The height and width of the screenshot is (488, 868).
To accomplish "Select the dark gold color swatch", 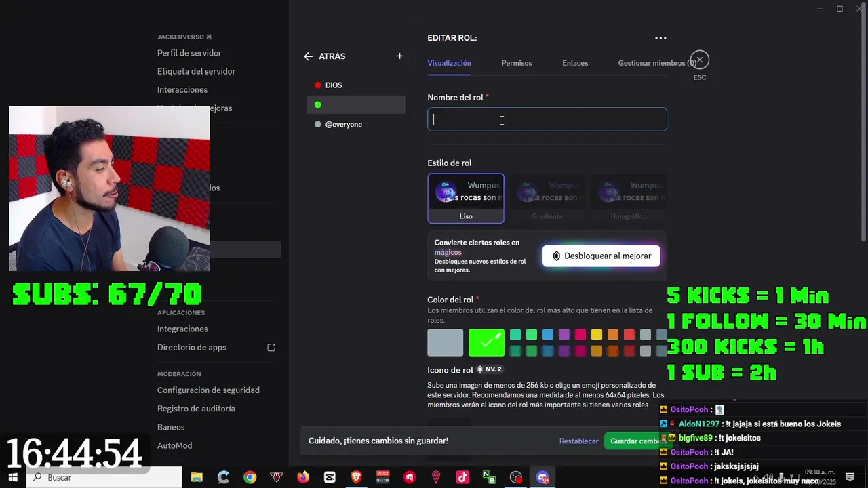I will coord(597,351).
